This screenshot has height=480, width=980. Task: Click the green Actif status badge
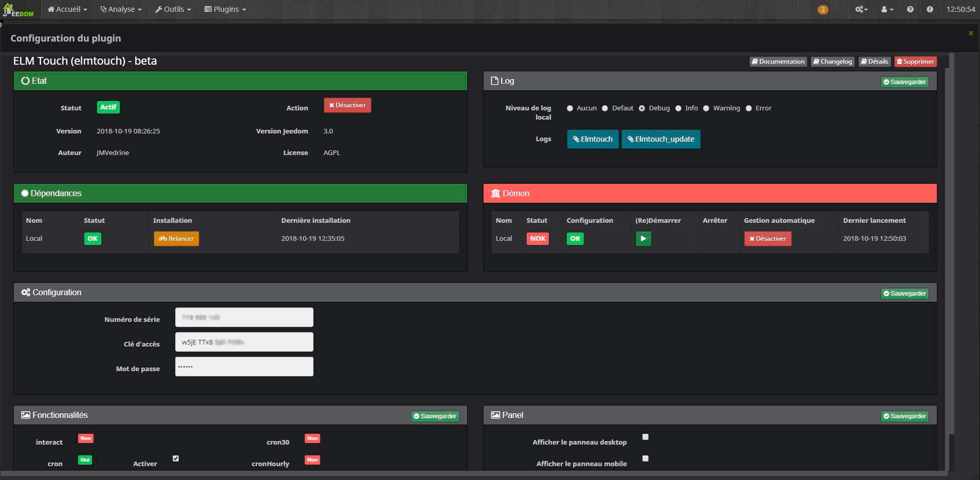tap(108, 107)
